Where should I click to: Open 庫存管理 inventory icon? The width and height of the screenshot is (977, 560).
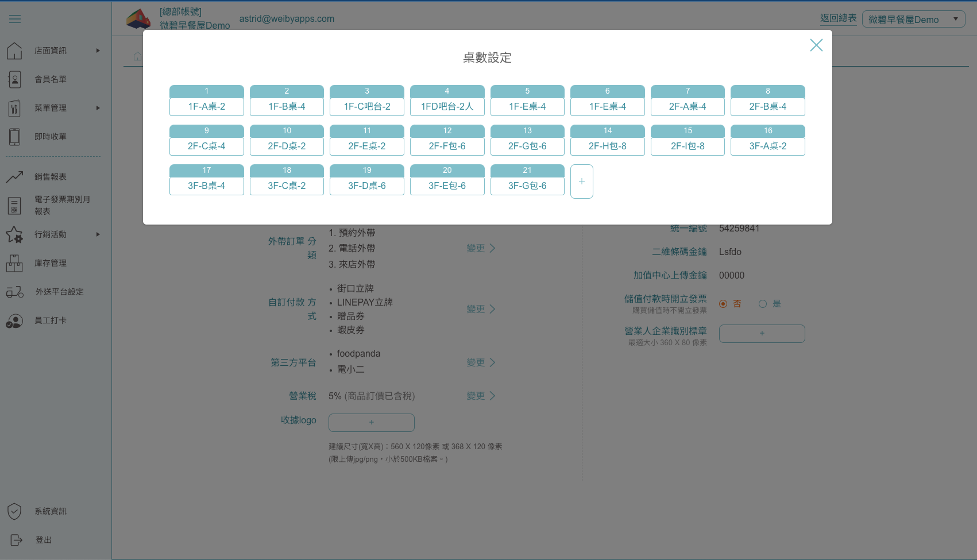pos(14,263)
